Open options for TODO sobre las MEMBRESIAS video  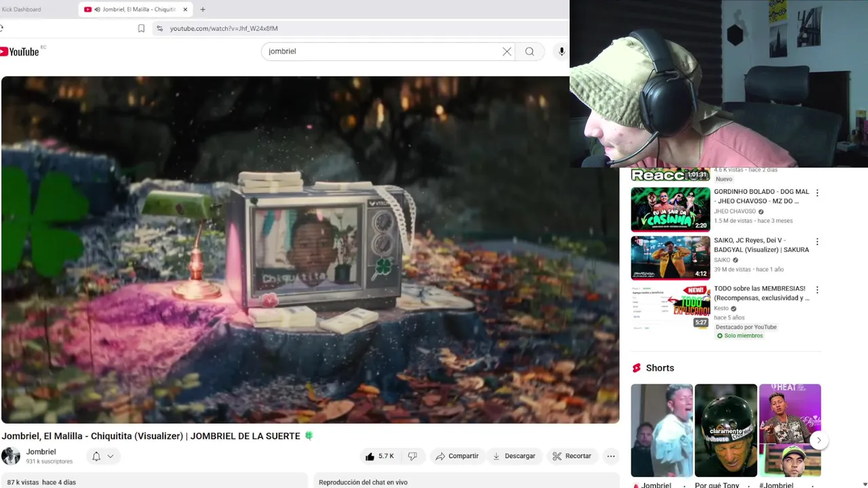(817, 290)
